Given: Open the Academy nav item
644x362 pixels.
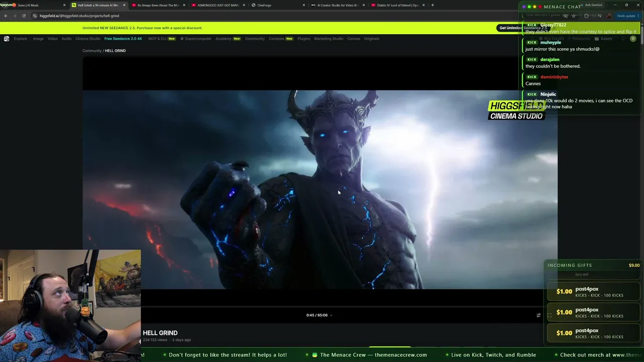Looking at the screenshot, I should click(228, 39).
